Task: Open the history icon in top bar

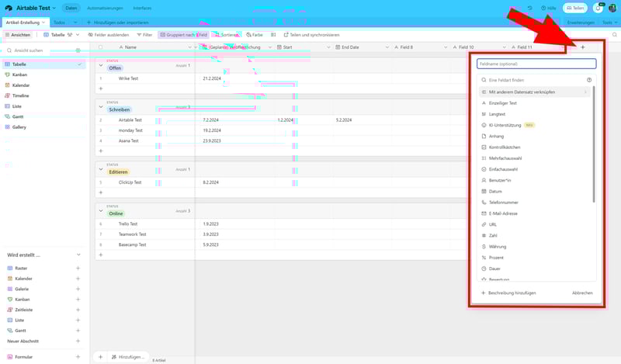Action: (x=529, y=8)
